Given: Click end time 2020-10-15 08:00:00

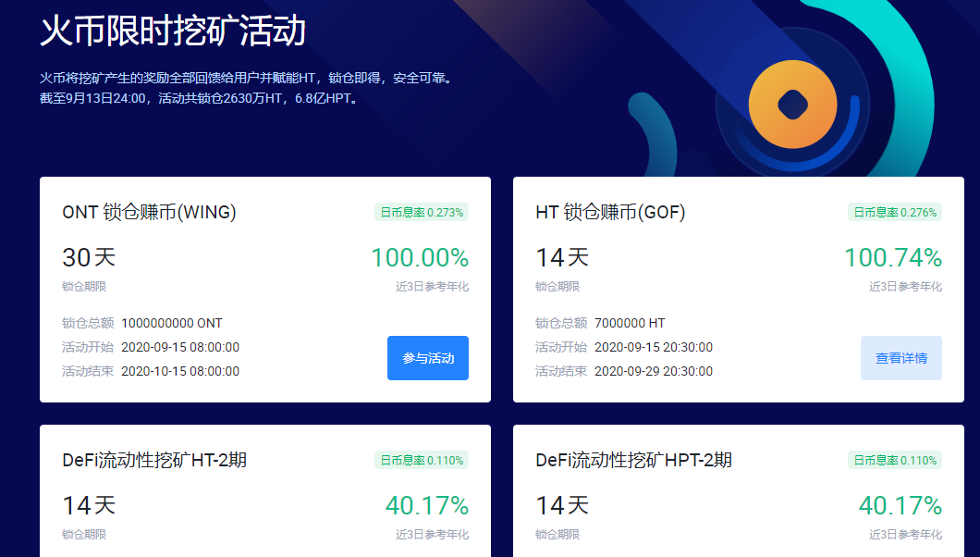Looking at the screenshot, I should [180, 371].
